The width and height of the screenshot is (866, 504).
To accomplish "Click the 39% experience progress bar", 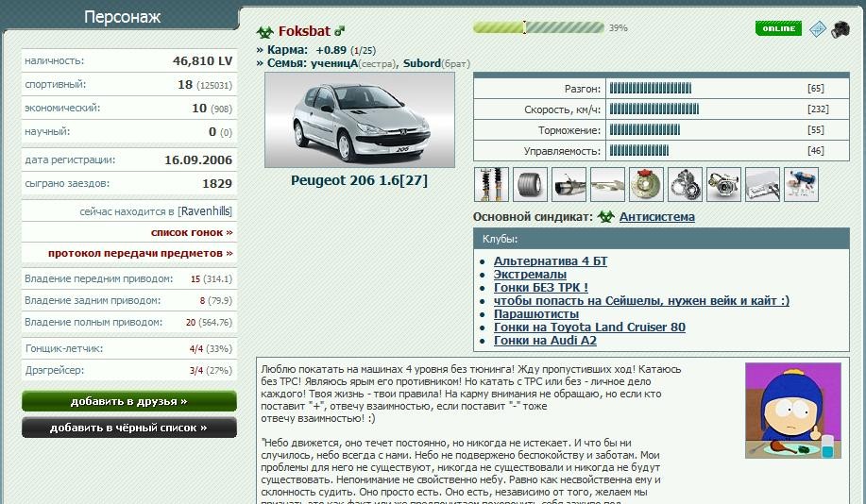I will (x=538, y=27).
